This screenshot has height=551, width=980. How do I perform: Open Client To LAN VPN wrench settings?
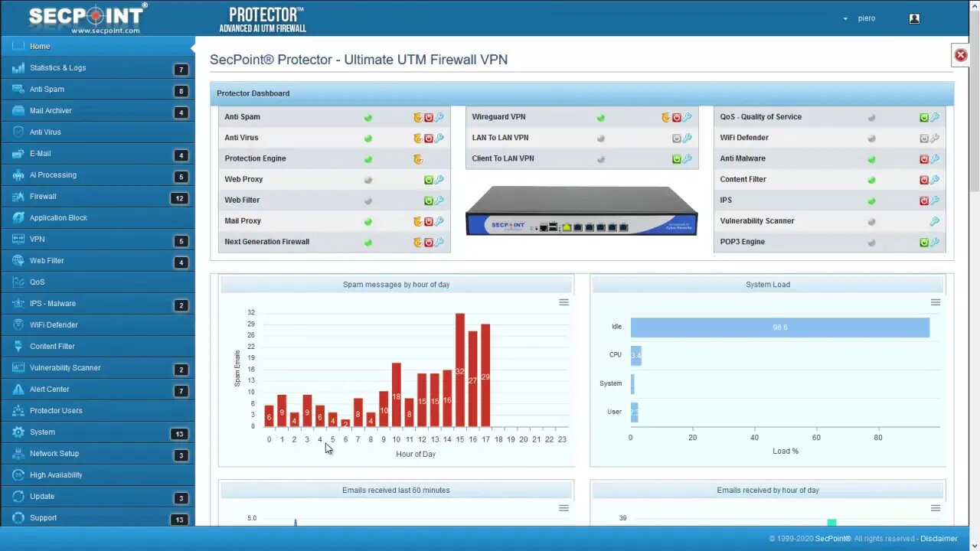[688, 158]
